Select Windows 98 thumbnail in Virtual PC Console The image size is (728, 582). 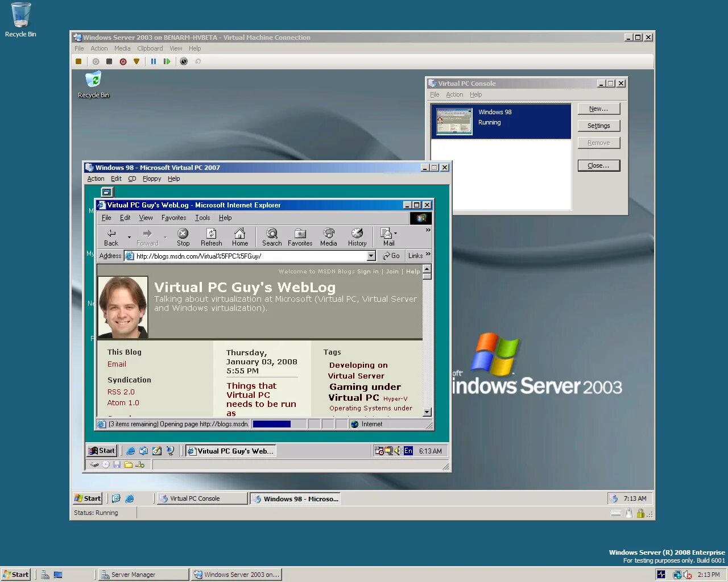point(454,120)
